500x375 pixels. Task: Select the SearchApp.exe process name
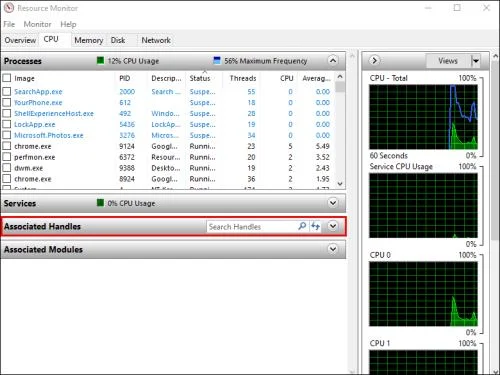click(38, 92)
